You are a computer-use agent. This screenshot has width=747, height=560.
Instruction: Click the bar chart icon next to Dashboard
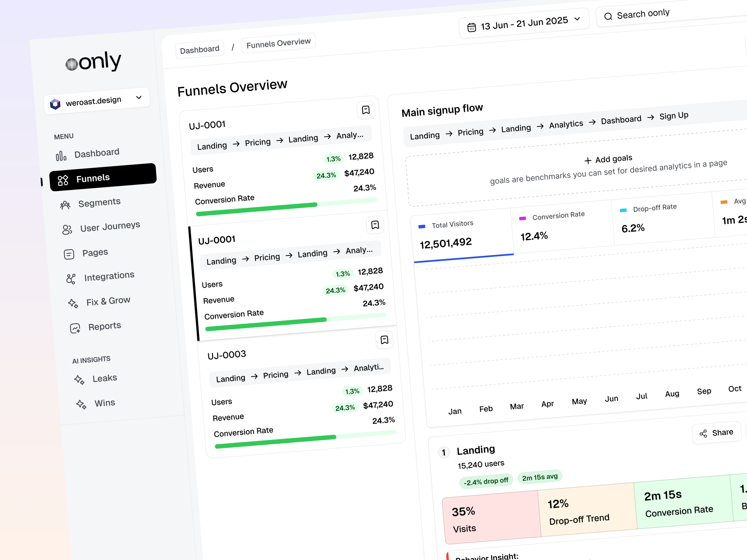pos(61,156)
